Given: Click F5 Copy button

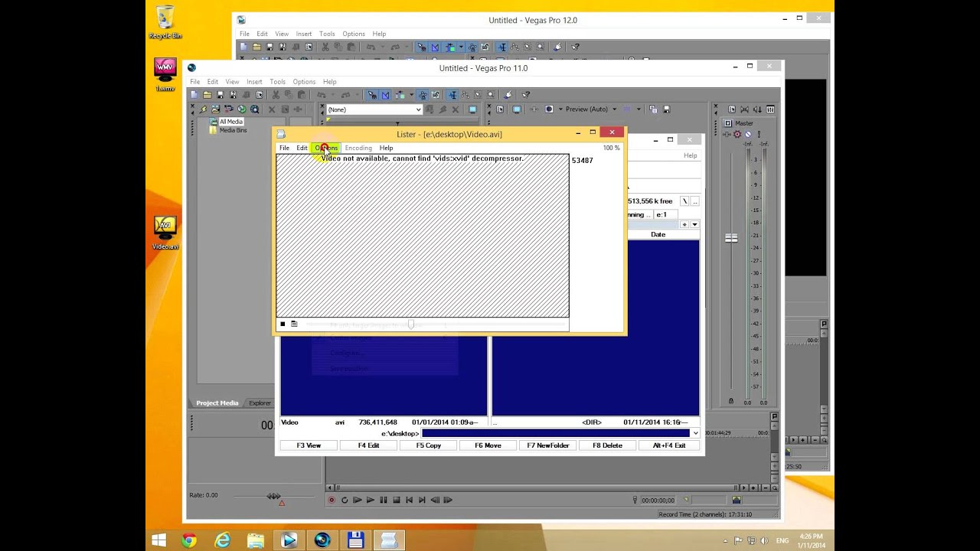Looking at the screenshot, I should 428,445.
